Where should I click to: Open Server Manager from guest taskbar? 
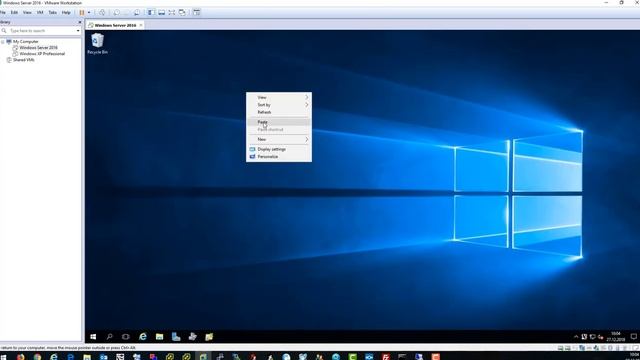tap(176, 337)
